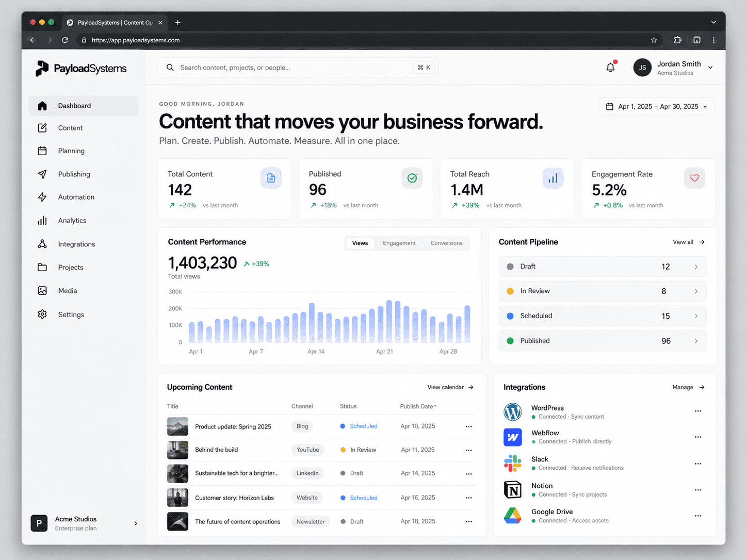Click the Engagement Rate heart icon
The height and width of the screenshot is (560, 747).
pyautogui.click(x=694, y=178)
